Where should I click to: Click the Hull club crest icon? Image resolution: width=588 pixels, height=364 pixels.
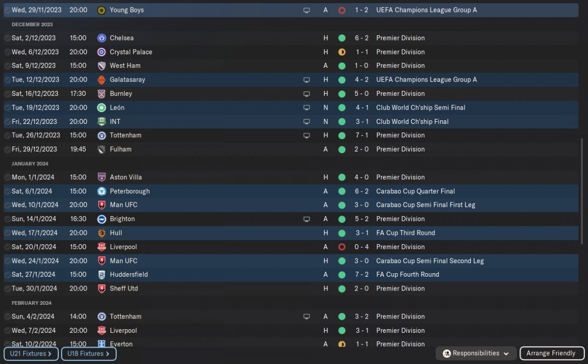click(x=102, y=233)
